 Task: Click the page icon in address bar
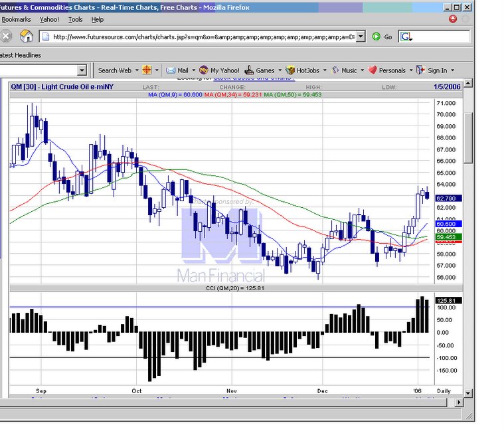46,37
